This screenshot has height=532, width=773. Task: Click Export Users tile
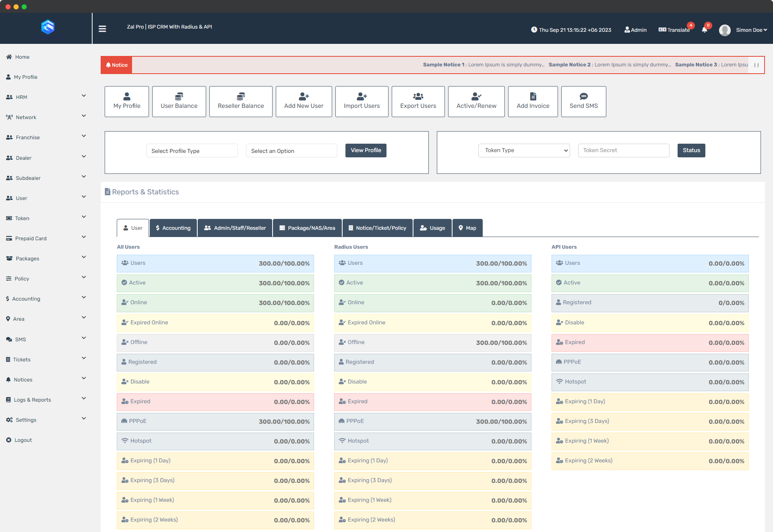418,101
